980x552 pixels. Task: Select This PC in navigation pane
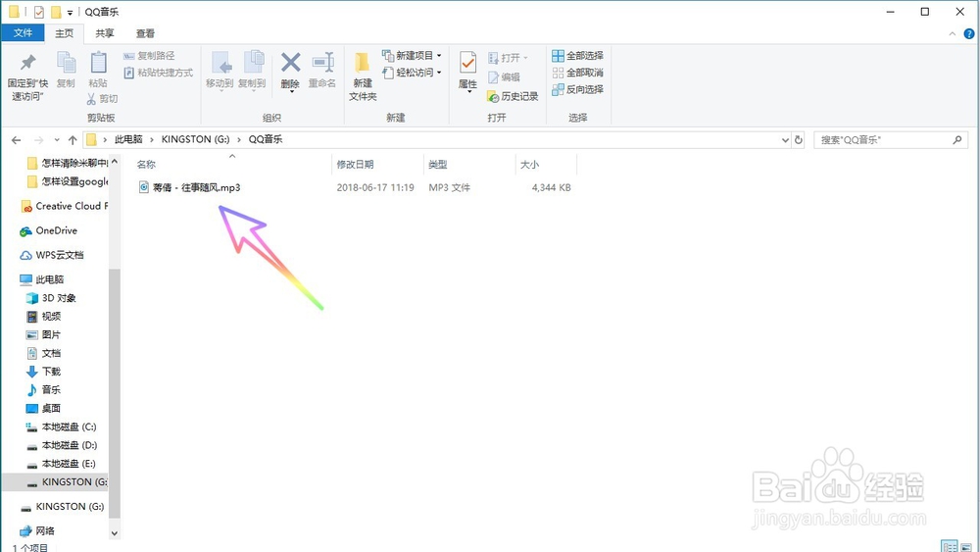(42, 279)
